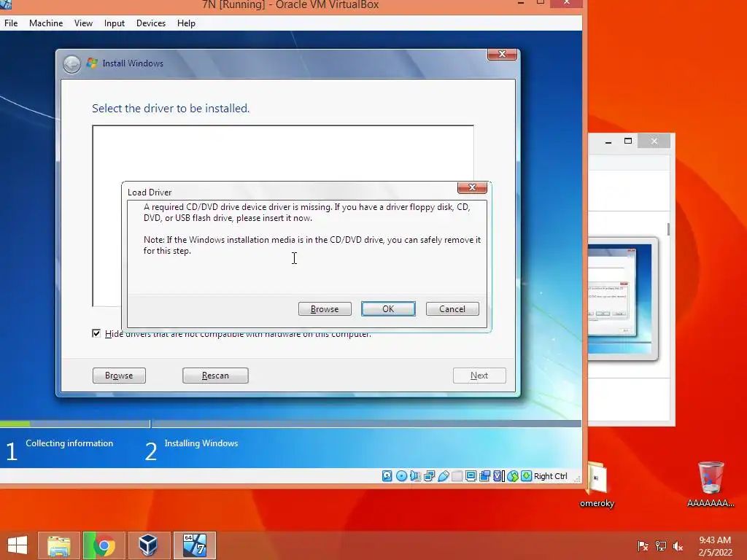Click the installation progress bar
Image resolution: width=747 pixels, height=560 pixels.
pyautogui.click(x=290, y=424)
